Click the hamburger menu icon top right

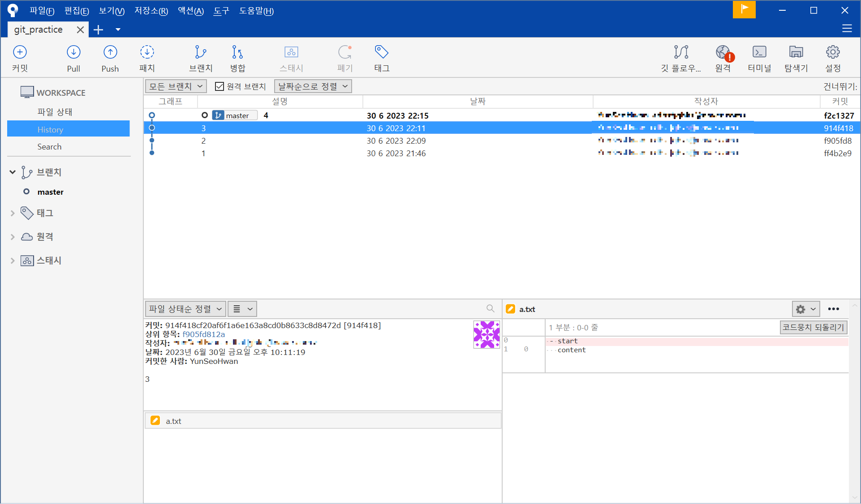click(847, 29)
